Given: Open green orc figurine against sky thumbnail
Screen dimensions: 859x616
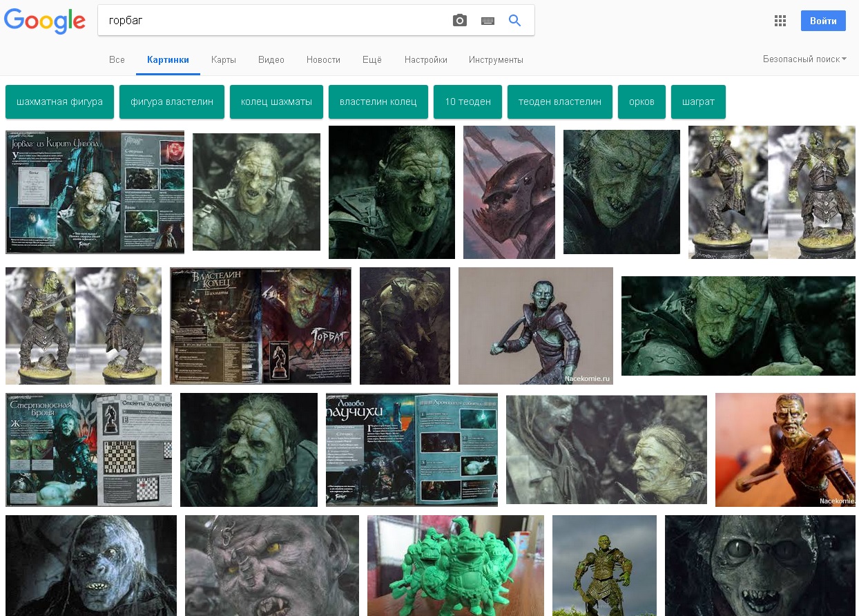Looking at the screenshot, I should [x=604, y=566].
